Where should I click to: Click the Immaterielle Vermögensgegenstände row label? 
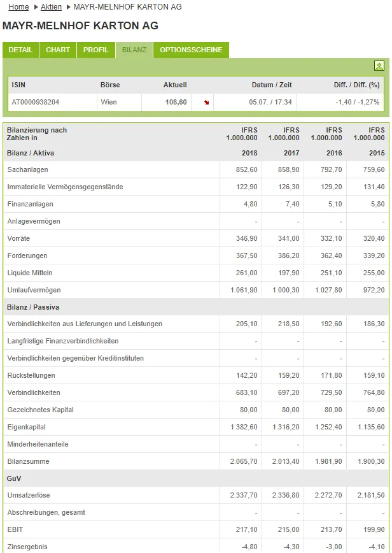(65, 187)
